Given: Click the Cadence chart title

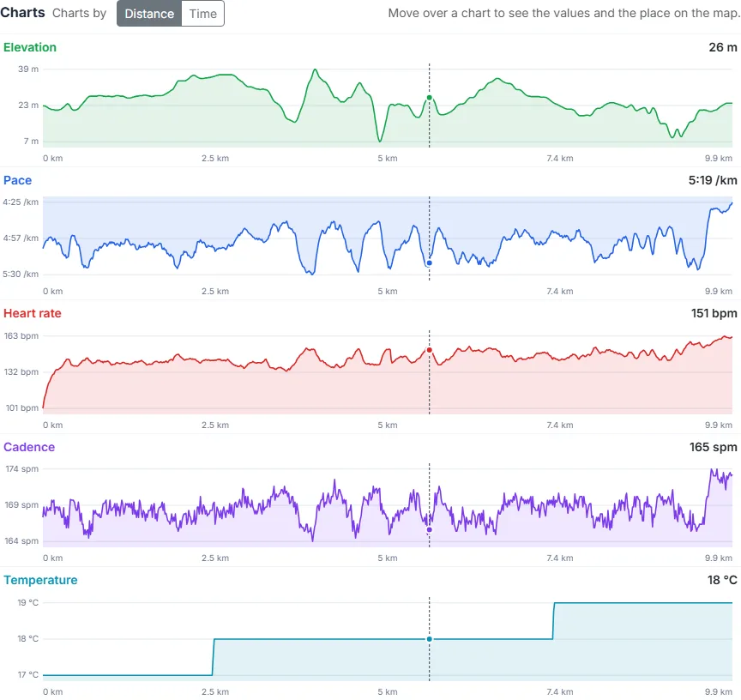Looking at the screenshot, I should point(29,447).
